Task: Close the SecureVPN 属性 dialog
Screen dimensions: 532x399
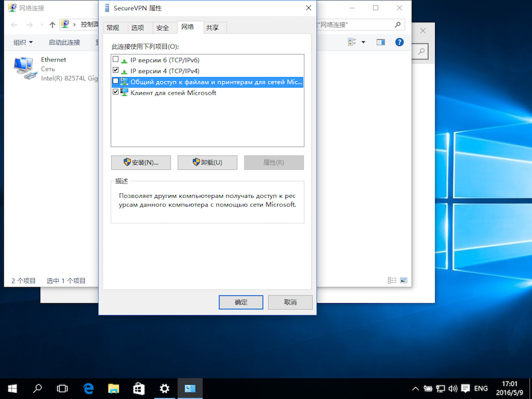Action: 309,8
